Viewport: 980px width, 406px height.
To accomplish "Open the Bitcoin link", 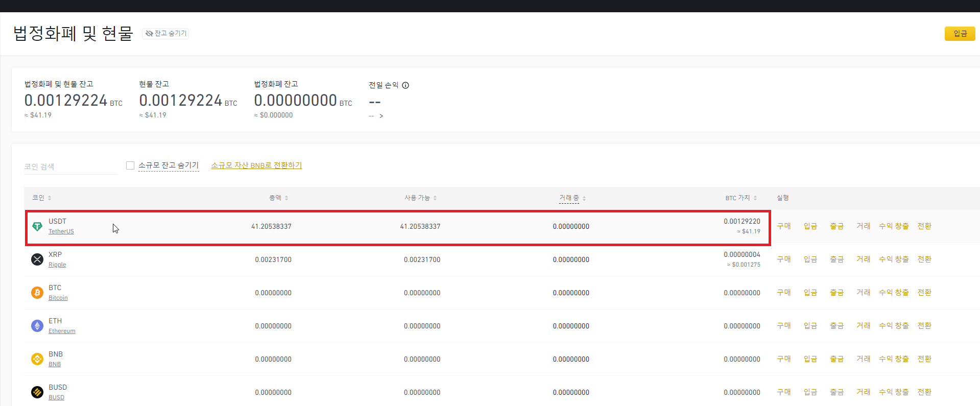I will [58, 298].
